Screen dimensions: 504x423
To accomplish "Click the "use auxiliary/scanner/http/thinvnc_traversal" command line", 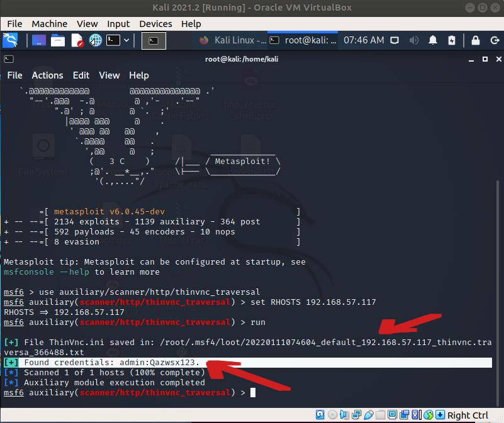I will pos(150,292).
